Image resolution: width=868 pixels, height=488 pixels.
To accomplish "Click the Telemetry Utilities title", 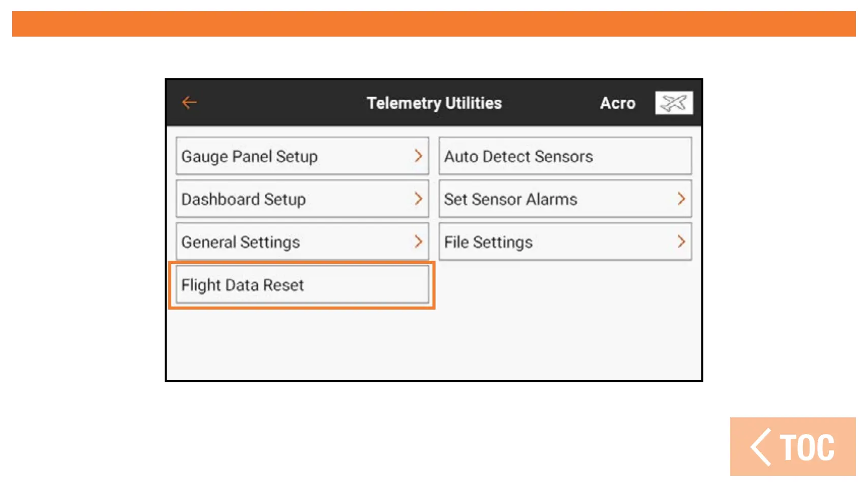I will pyautogui.click(x=434, y=103).
